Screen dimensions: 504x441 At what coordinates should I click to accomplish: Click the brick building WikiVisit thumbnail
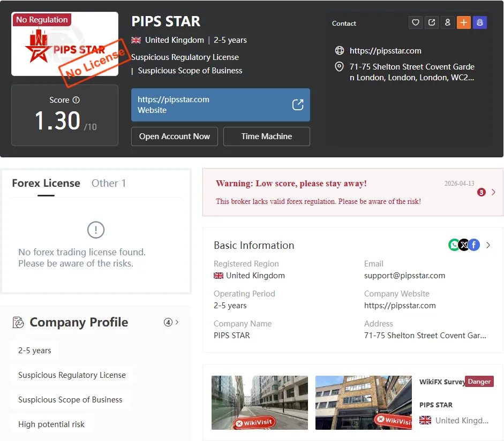364,403
